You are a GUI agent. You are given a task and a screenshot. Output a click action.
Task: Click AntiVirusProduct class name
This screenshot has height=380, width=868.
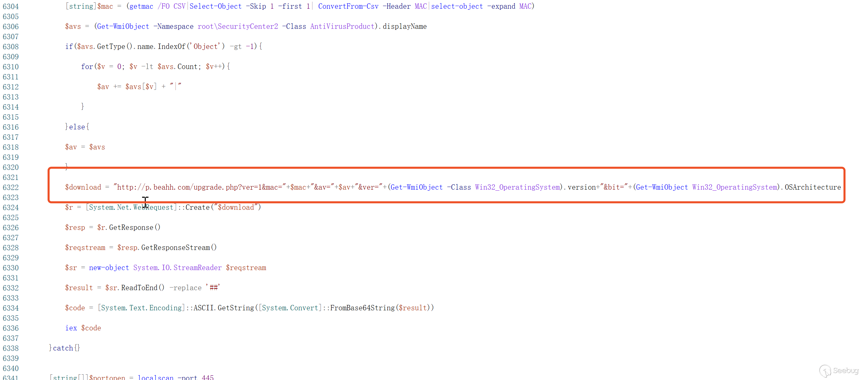tap(342, 26)
